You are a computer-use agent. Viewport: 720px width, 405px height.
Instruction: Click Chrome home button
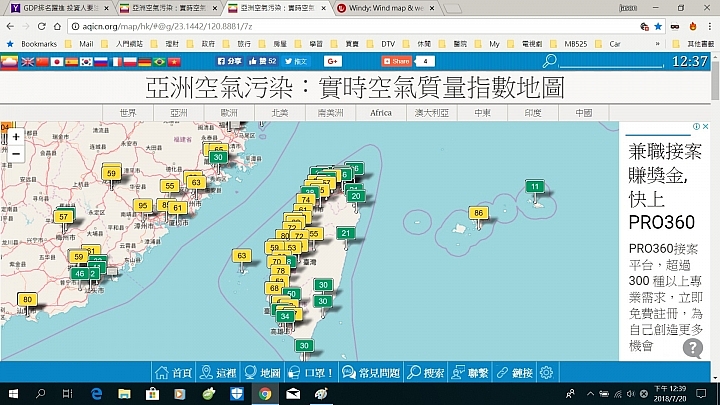pos(57,27)
